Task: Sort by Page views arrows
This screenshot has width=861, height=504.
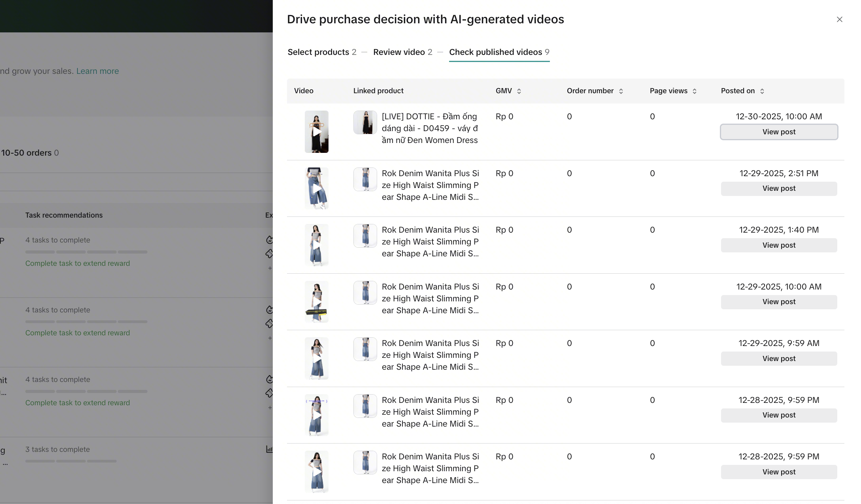Action: click(694, 91)
